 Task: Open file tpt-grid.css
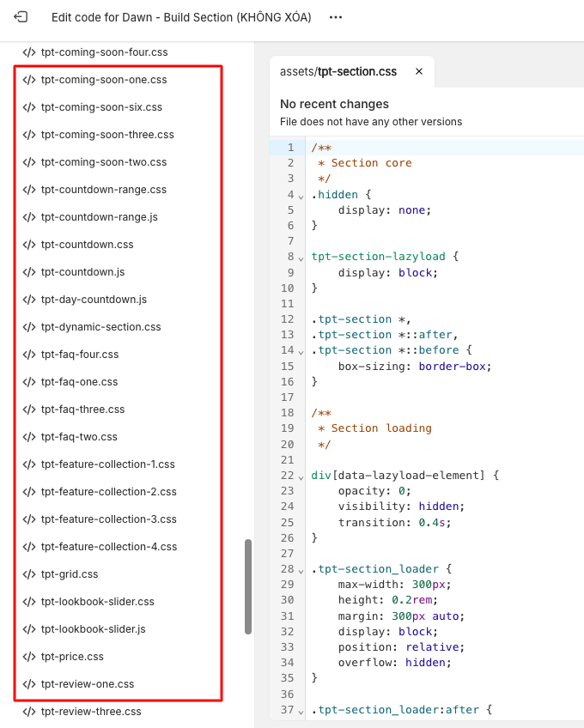tap(70, 573)
